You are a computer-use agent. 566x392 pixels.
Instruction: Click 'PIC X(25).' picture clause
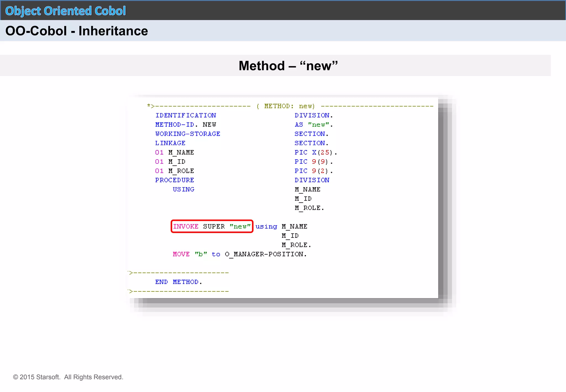(316, 153)
